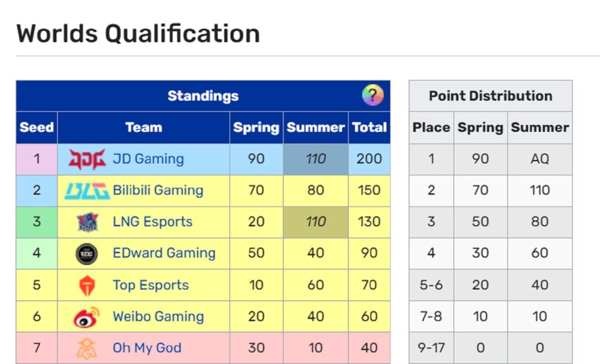Click the AQ cell in Point Distribution

pyautogui.click(x=540, y=159)
